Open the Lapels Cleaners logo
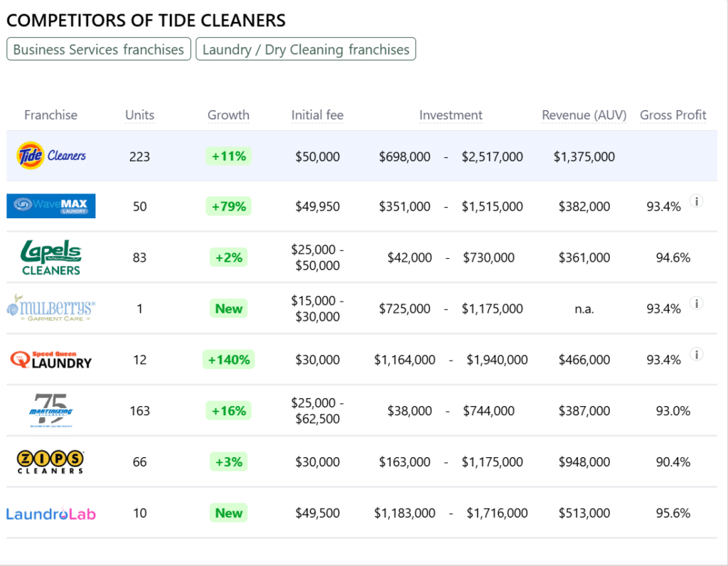 coord(51,257)
